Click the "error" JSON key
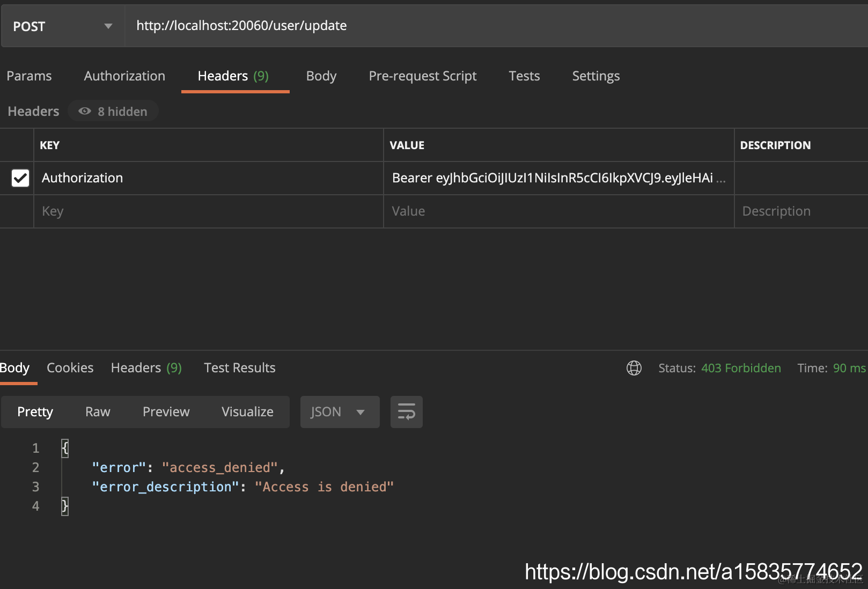This screenshot has width=868, height=589. 119,468
